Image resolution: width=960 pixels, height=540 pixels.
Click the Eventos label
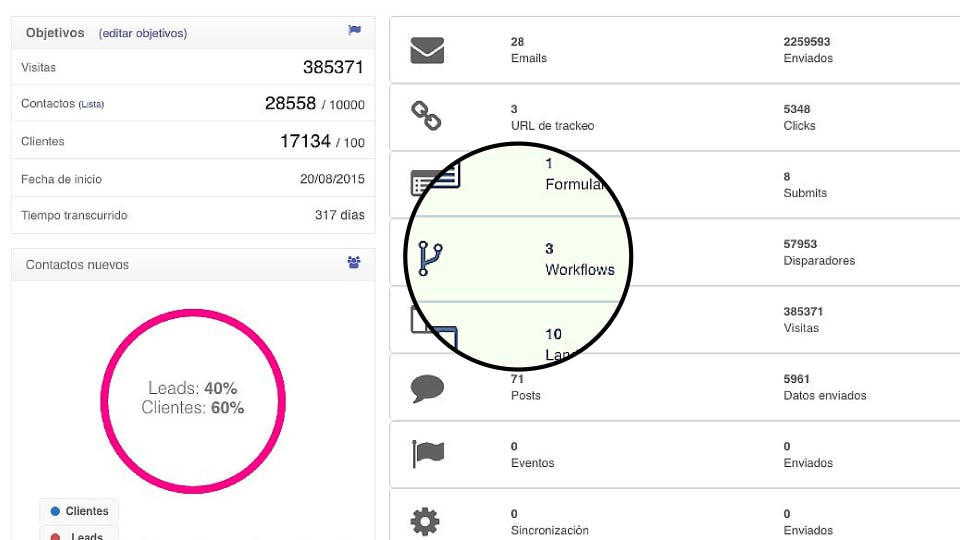click(x=533, y=463)
